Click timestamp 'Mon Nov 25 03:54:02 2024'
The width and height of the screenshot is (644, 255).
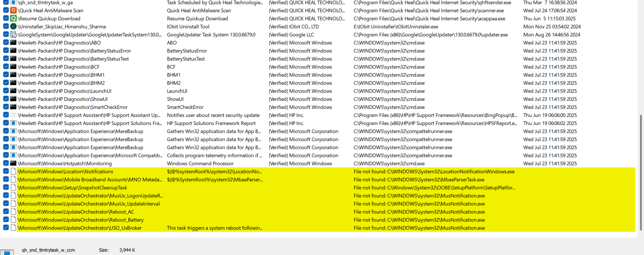(x=552, y=26)
